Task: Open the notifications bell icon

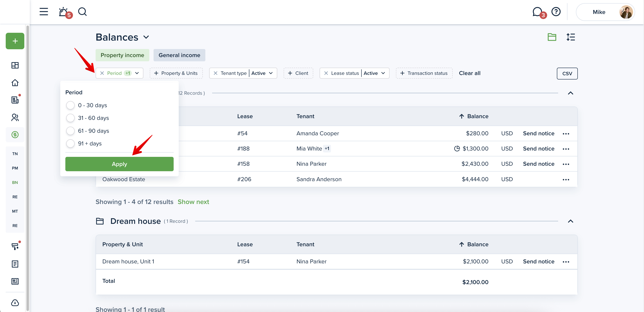Action: click(x=63, y=12)
